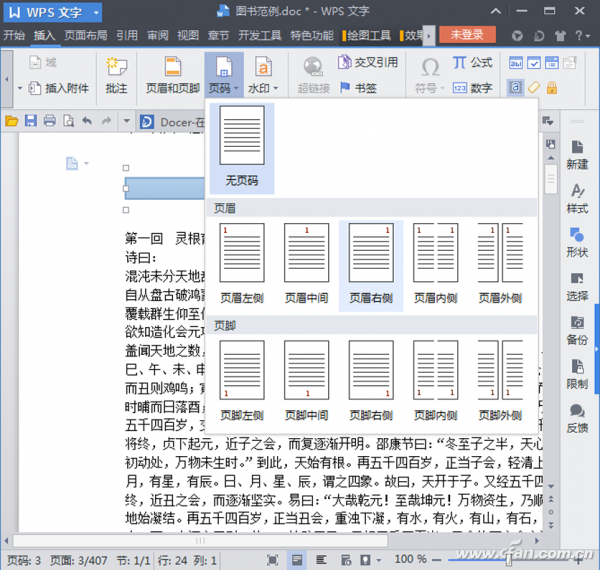Expand the quick access toolbar dropdown arrow
The image size is (600, 570).
pos(127,121)
